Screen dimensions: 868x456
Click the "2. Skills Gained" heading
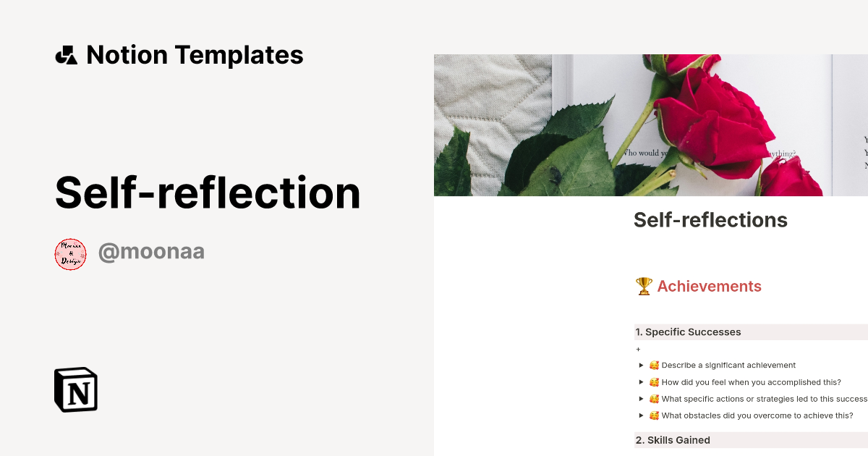[x=673, y=439]
